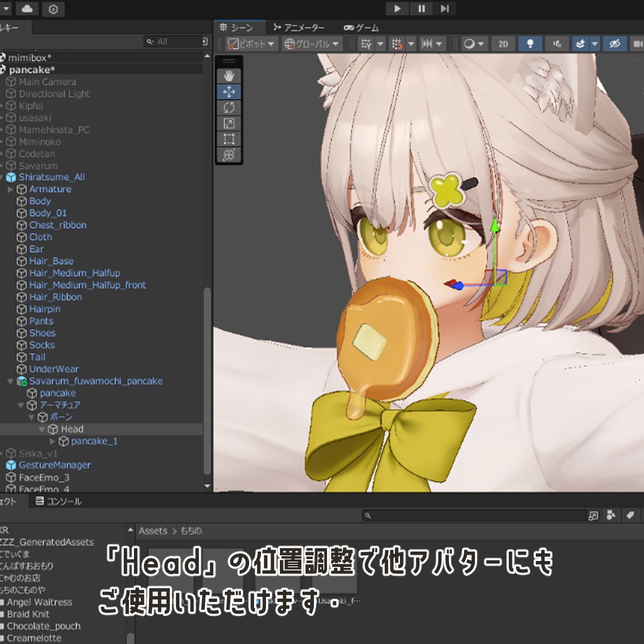Viewport: 644px width, 644px height.
Task: Toggle scene audio mute
Action: coord(555,43)
